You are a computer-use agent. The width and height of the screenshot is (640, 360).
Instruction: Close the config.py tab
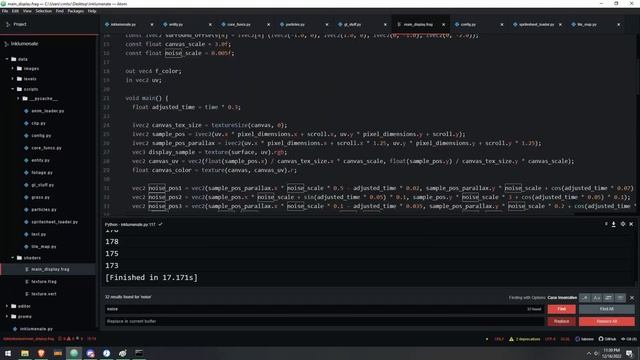(502, 24)
